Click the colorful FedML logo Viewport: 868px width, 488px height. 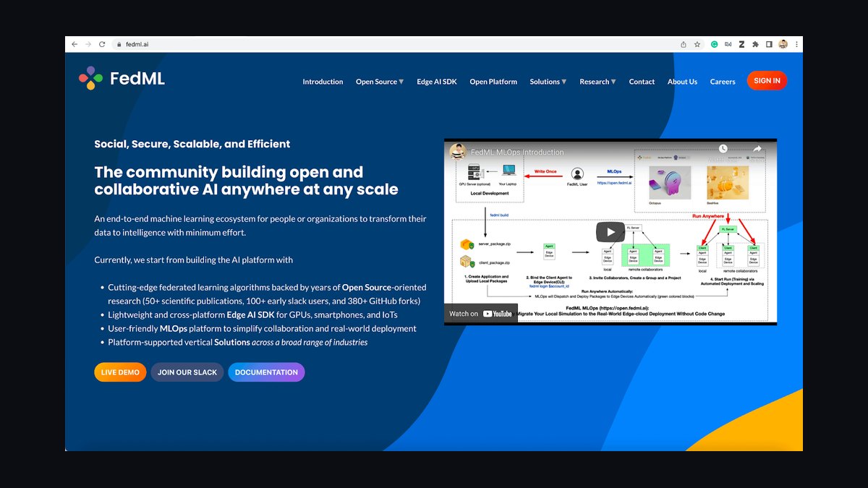[x=90, y=78]
